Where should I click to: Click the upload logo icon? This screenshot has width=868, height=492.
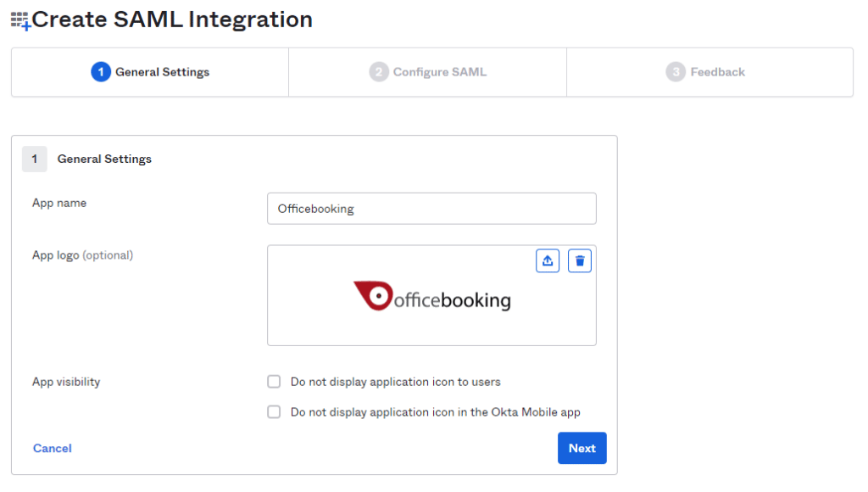(x=548, y=261)
